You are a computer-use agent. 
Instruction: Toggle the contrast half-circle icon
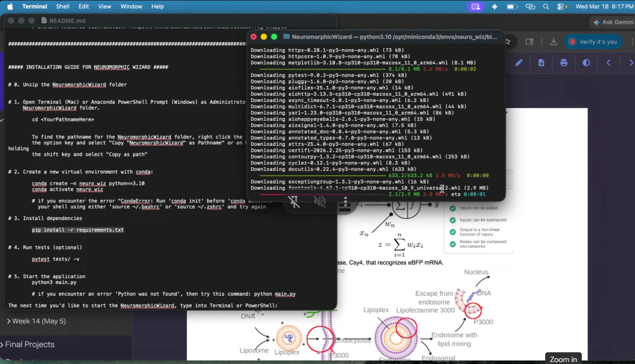point(586,62)
